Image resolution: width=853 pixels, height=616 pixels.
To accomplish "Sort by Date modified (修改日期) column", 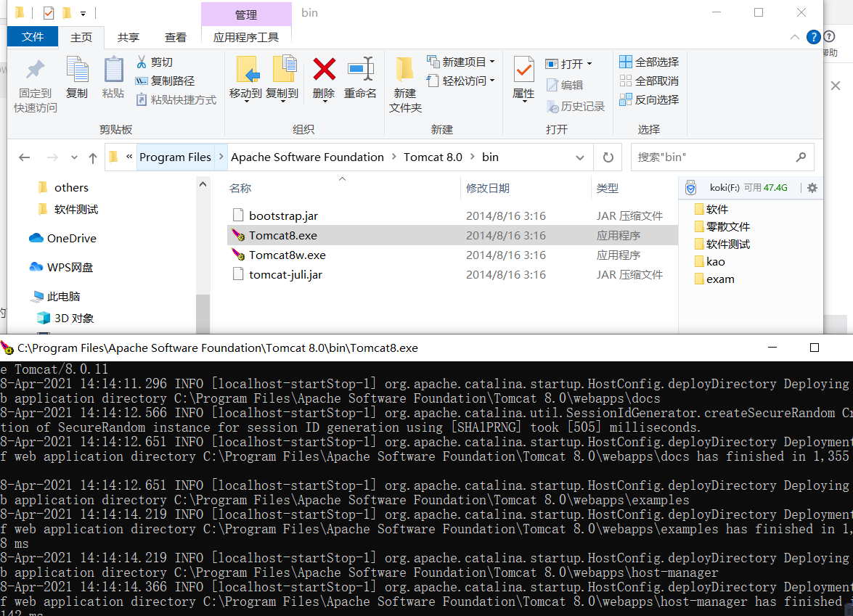I will (x=487, y=188).
